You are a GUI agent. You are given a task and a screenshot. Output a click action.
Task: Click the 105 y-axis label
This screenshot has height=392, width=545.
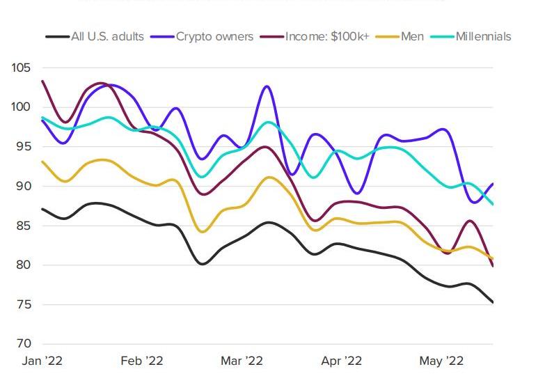click(21, 68)
